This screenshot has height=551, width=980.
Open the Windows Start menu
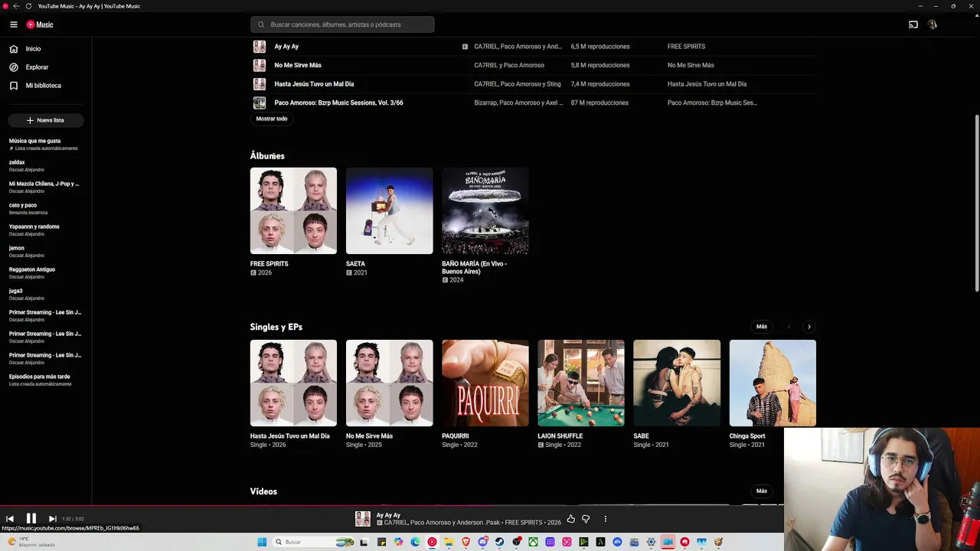pos(262,542)
